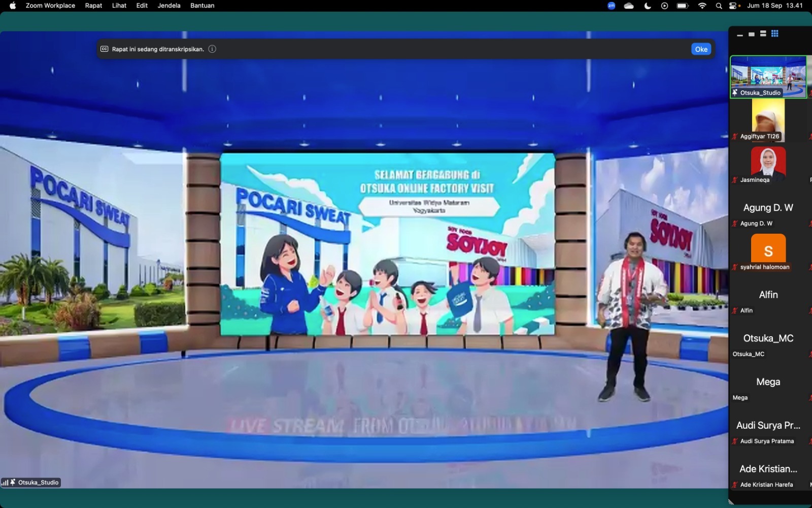The image size is (812, 508).
Task: Open the Bantuan menu
Action: point(202,6)
